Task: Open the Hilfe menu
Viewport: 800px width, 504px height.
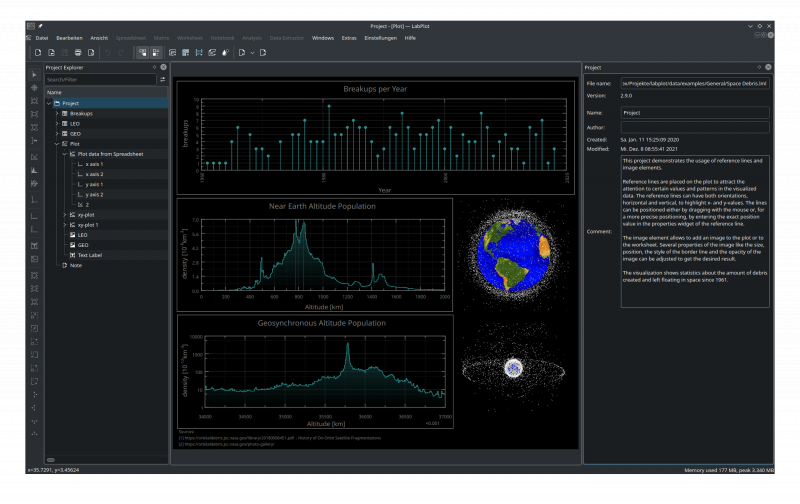Action: tap(410, 38)
